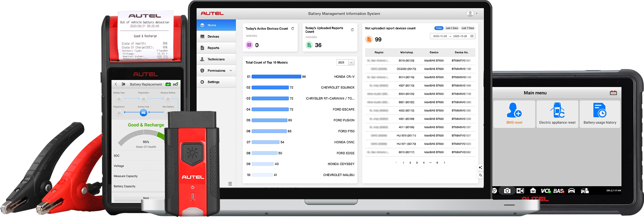644x217 pixels.
Task: Click the date range input field
Action: (x=452, y=36)
